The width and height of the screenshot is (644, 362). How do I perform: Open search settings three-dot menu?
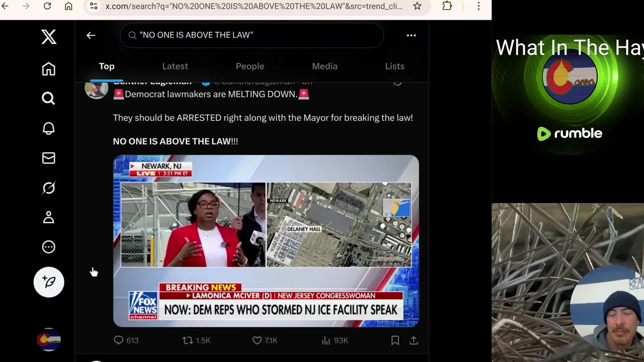[x=411, y=35]
